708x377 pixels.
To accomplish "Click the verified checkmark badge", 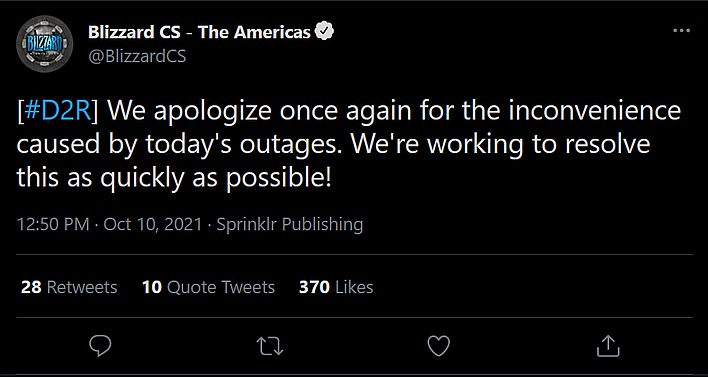I will tap(323, 32).
